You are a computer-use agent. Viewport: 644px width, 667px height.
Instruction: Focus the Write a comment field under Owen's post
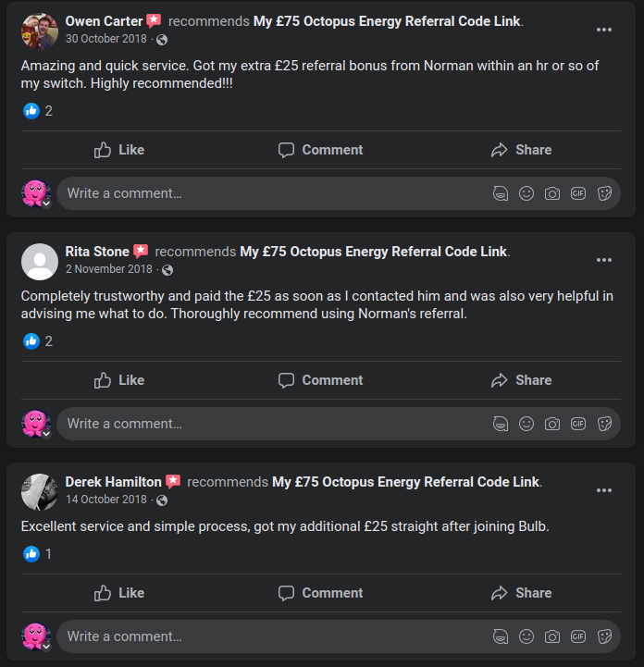[268, 193]
